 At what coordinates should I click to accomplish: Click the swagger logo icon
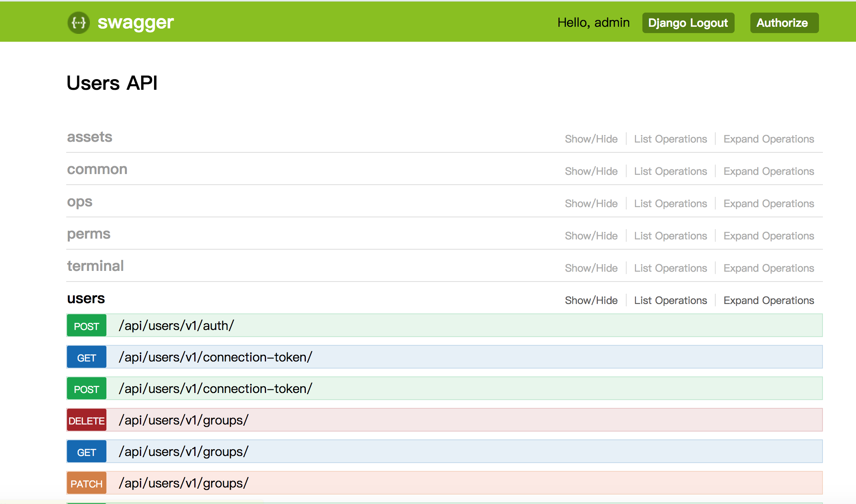[x=79, y=22]
